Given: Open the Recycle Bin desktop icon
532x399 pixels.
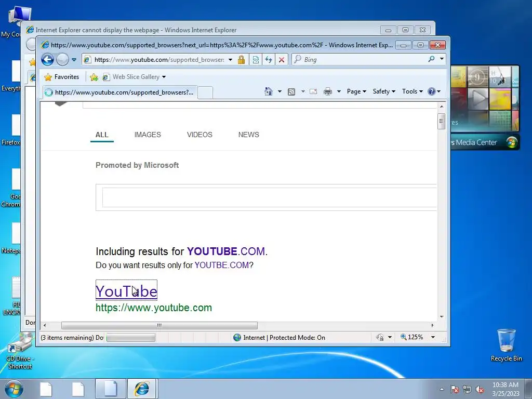Looking at the screenshot, I should coord(506,345).
